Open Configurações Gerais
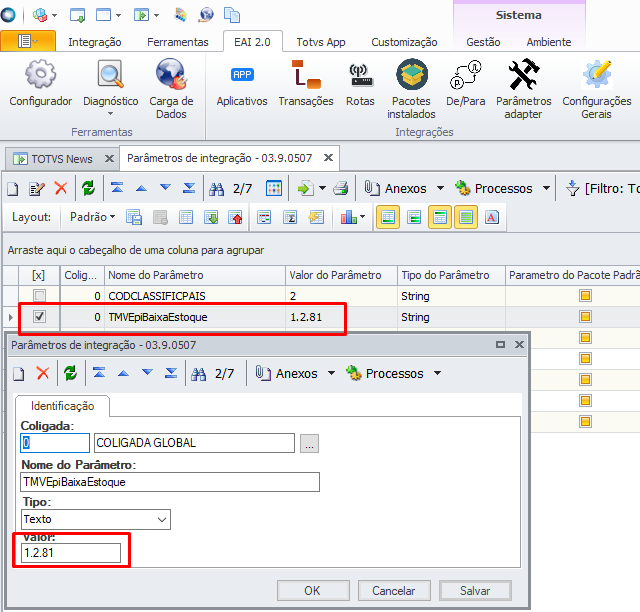Screen dimensions: 640x612 (x=597, y=88)
